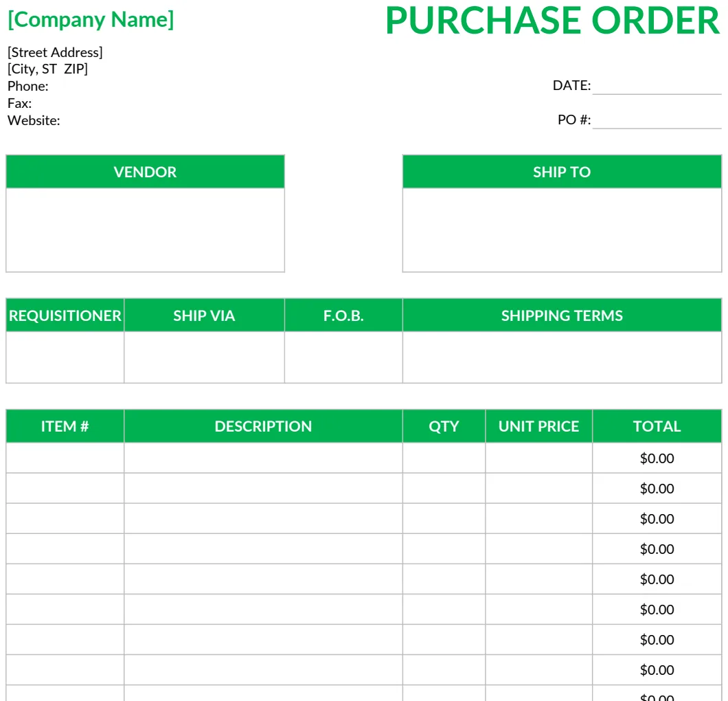Select the [City, ST ZIP] placeholder
Viewport: 728px width, 701px height.
coord(47,69)
